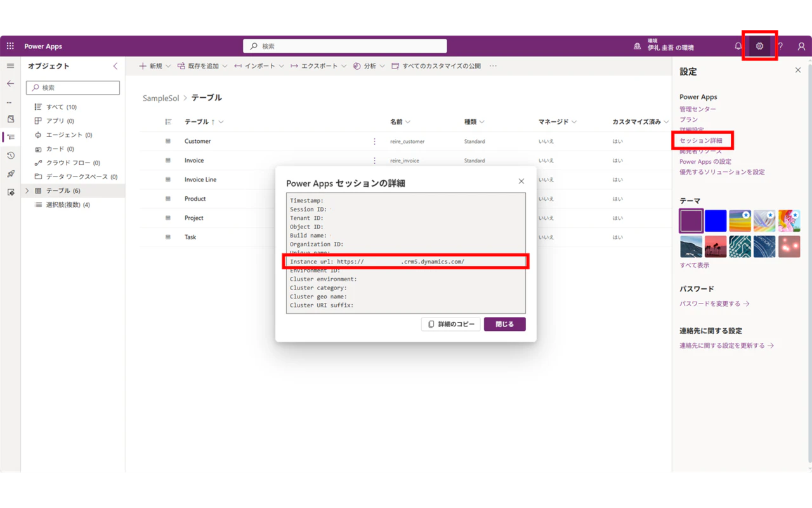The height and width of the screenshot is (508, 812).
Task: Click the パスワードを変更する link
Action: (714, 304)
